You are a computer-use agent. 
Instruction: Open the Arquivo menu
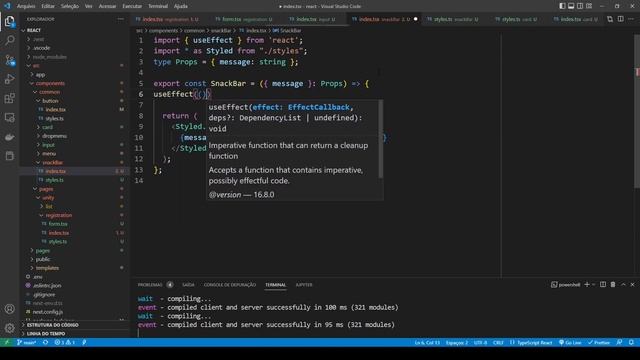pyautogui.click(x=26, y=6)
